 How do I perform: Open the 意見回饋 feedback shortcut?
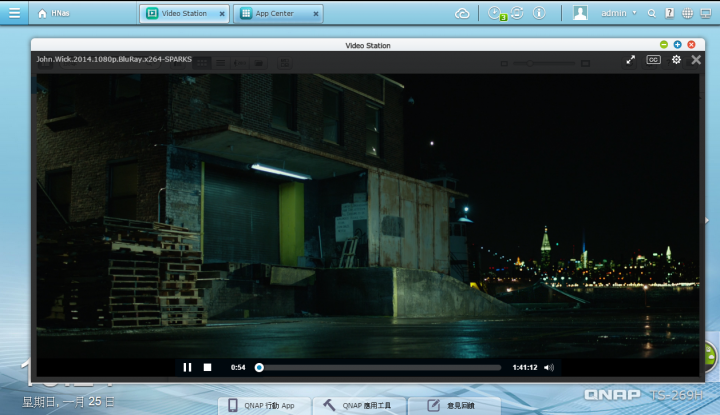click(454, 405)
